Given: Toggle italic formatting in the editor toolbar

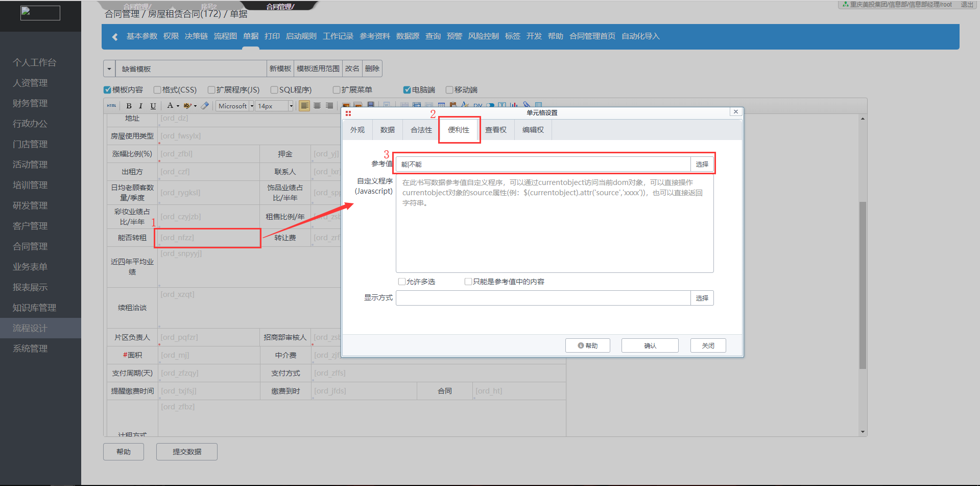Looking at the screenshot, I should 140,106.
